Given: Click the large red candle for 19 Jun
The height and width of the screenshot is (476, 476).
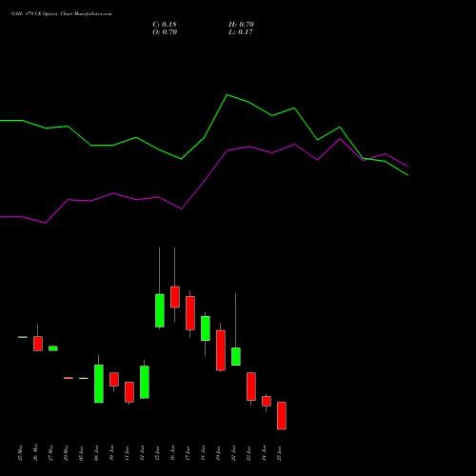Looking at the screenshot, I should 221,350.
